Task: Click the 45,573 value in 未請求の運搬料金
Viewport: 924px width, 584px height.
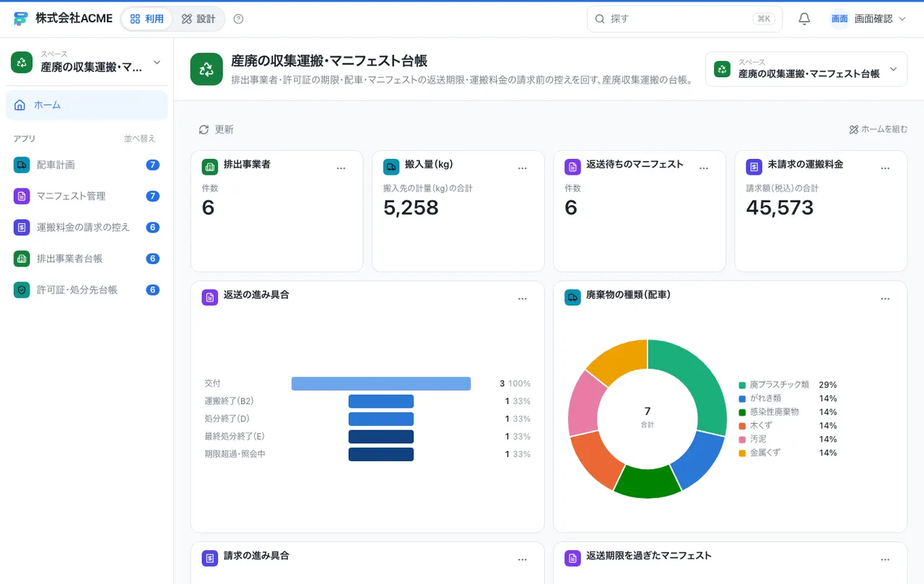Action: click(780, 208)
